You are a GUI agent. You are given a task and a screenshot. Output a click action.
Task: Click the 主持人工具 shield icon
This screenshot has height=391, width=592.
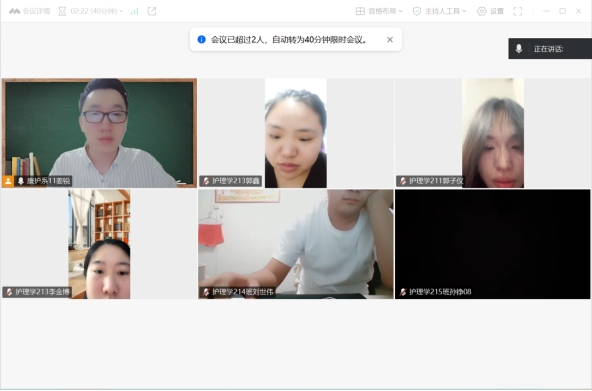[417, 11]
